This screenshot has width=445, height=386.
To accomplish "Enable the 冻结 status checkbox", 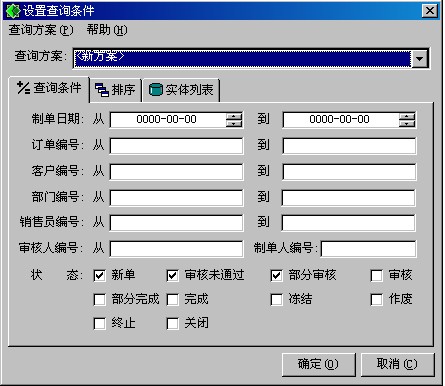I will 277,299.
